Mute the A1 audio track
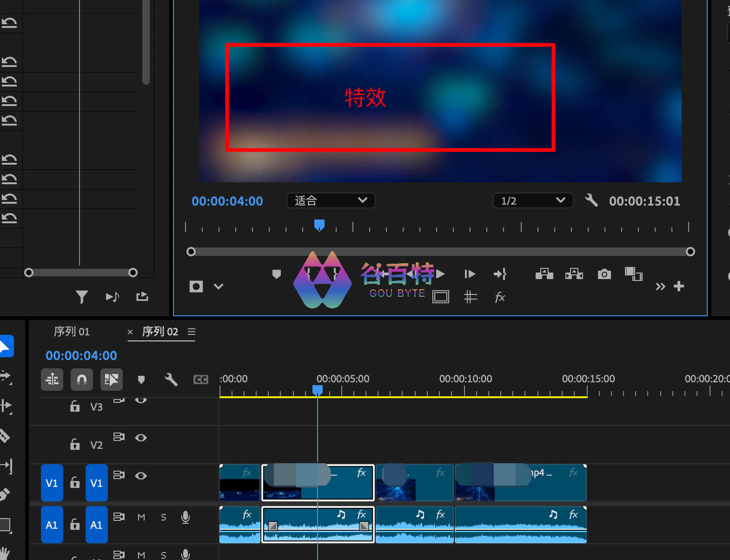 click(x=141, y=517)
